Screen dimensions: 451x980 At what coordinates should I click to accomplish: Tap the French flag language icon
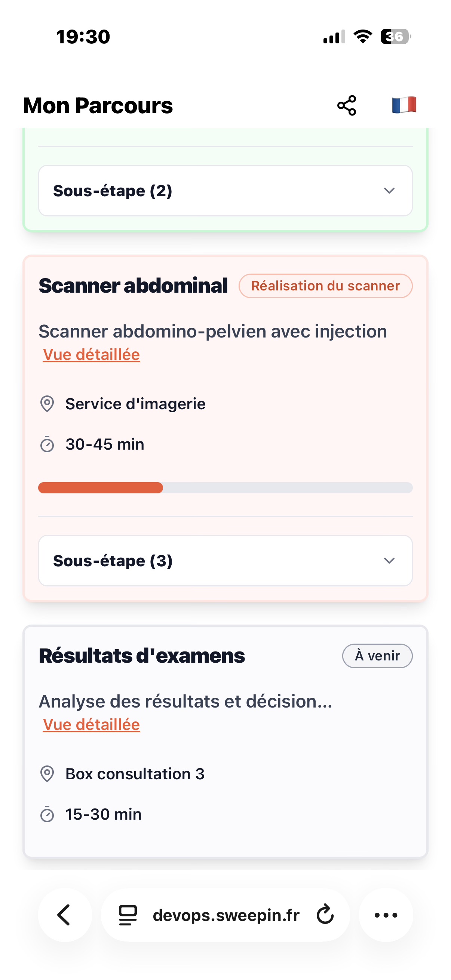tap(404, 105)
